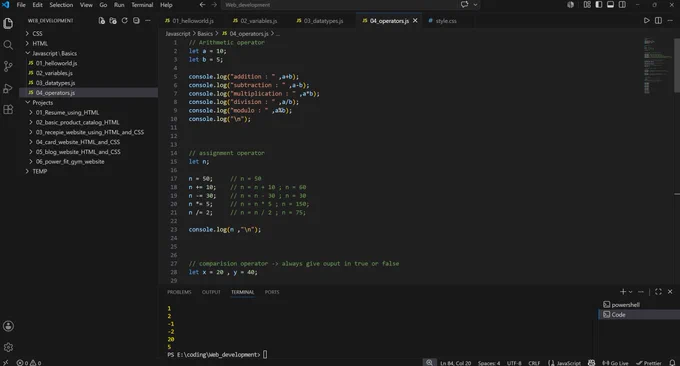
Task: Click the zoom magnifier in status bar
Action: (x=429, y=363)
